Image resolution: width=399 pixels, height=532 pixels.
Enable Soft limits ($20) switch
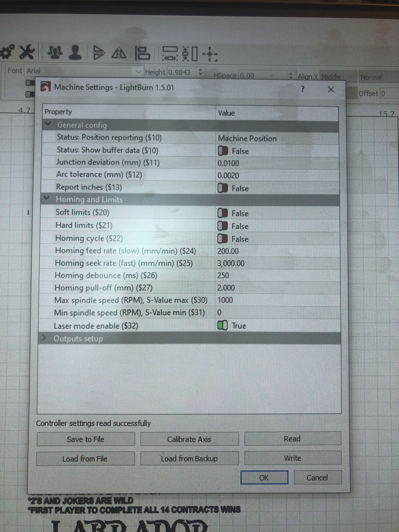click(x=222, y=213)
